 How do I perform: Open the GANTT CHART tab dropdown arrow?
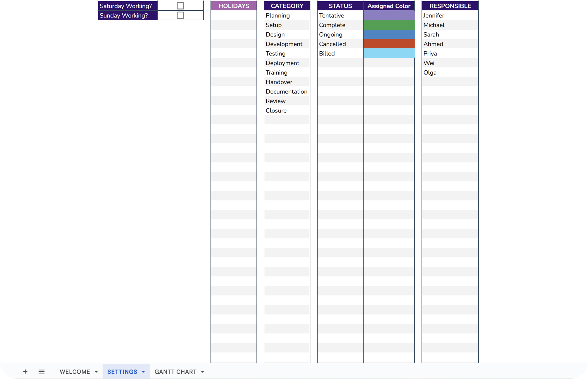pyautogui.click(x=202, y=372)
